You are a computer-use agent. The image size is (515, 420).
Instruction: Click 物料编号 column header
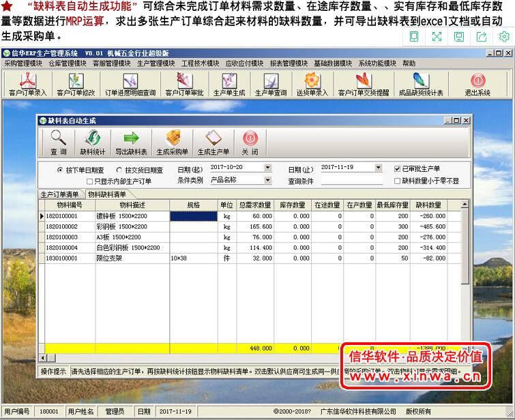[70, 205]
